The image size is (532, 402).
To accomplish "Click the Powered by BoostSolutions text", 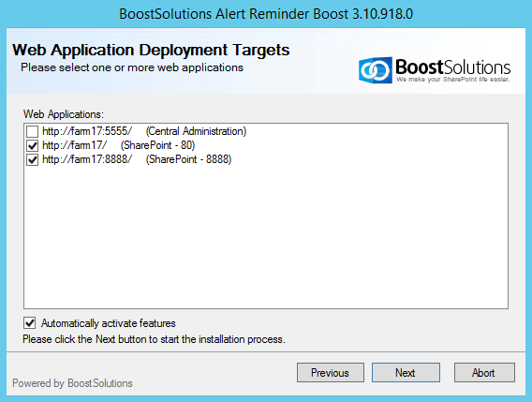I will pyautogui.click(x=72, y=383).
